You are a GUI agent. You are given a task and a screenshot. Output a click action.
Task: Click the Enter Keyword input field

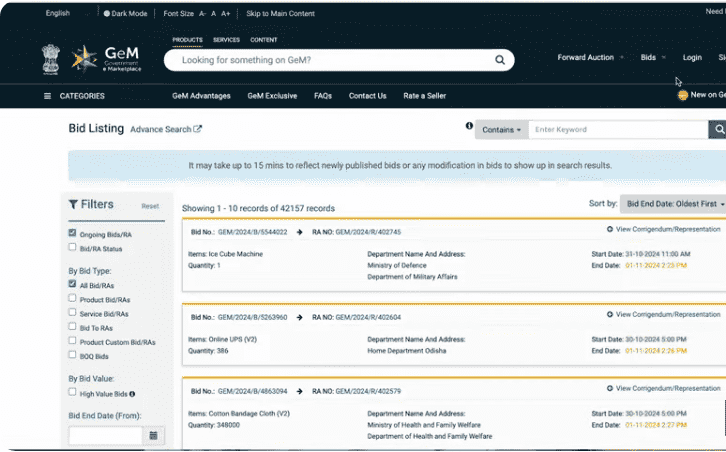[x=617, y=130]
